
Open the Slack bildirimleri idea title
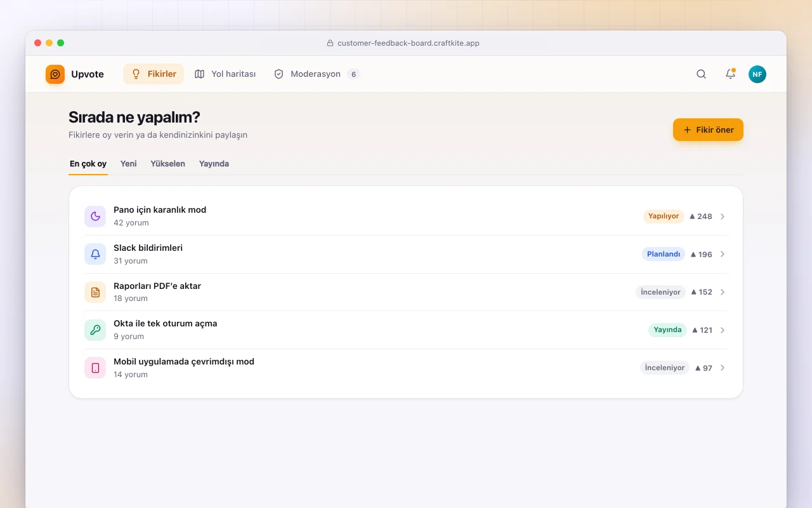point(148,248)
